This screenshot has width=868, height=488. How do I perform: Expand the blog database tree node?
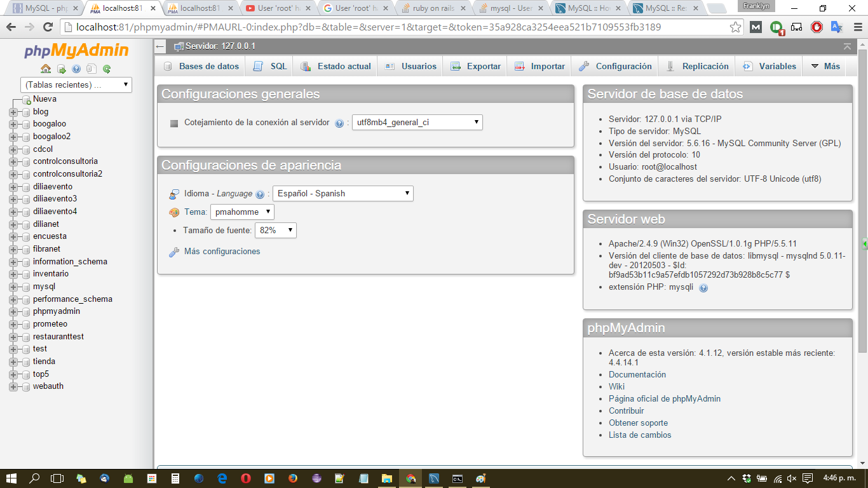click(13, 112)
